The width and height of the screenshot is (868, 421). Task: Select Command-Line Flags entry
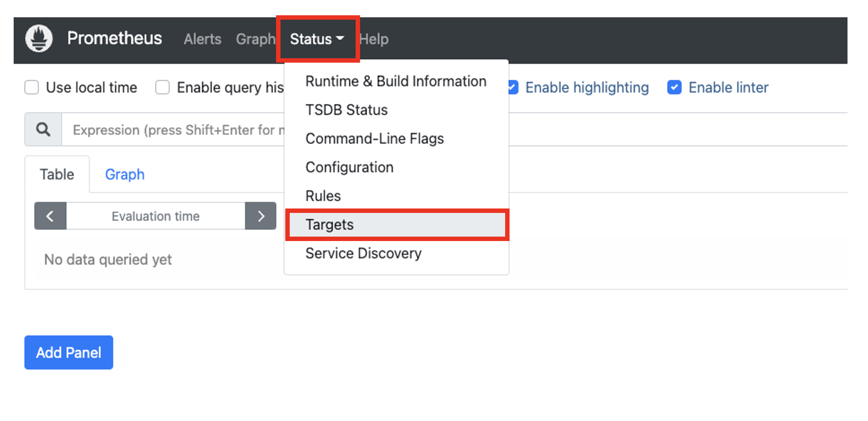click(396, 139)
